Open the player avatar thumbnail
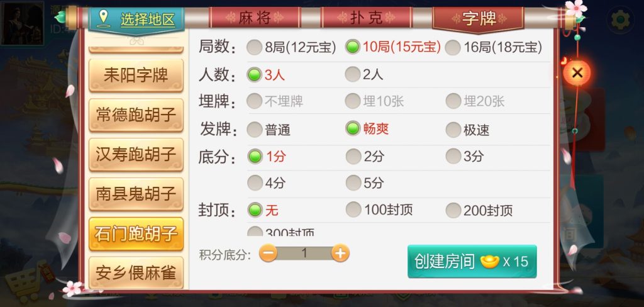Screen dimensions: 644x307 22,23
